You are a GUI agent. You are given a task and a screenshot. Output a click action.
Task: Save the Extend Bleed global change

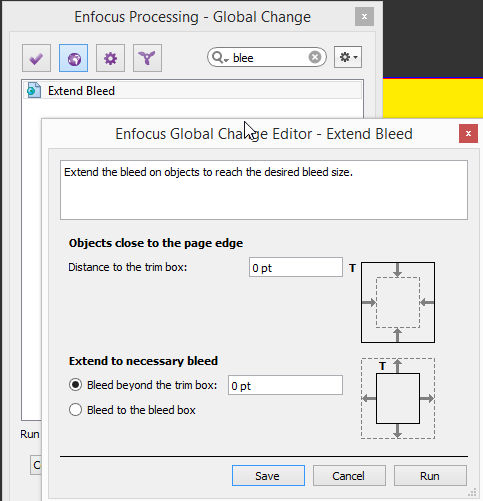(x=268, y=476)
